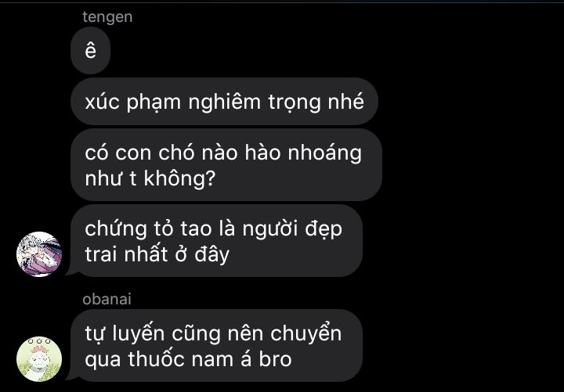Select obanai's 'tự luyến cũng nên chuyển' message

tap(216, 346)
